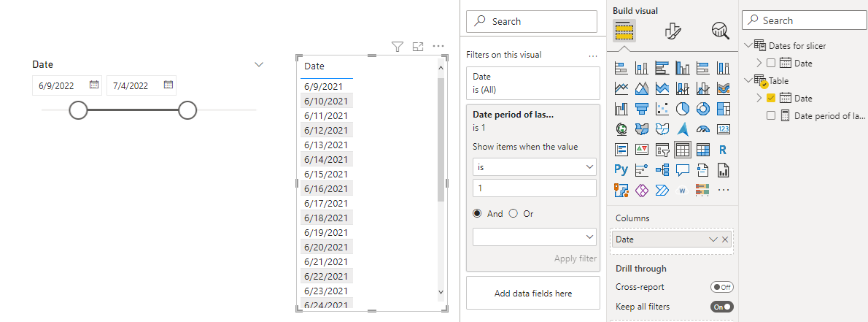Open the 'is' filter condition dropdown
The image size is (868, 322).
tap(535, 166)
